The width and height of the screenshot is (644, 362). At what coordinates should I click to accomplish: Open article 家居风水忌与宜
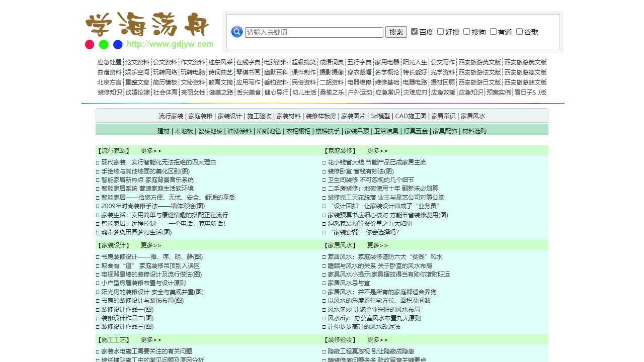[x=350, y=283]
